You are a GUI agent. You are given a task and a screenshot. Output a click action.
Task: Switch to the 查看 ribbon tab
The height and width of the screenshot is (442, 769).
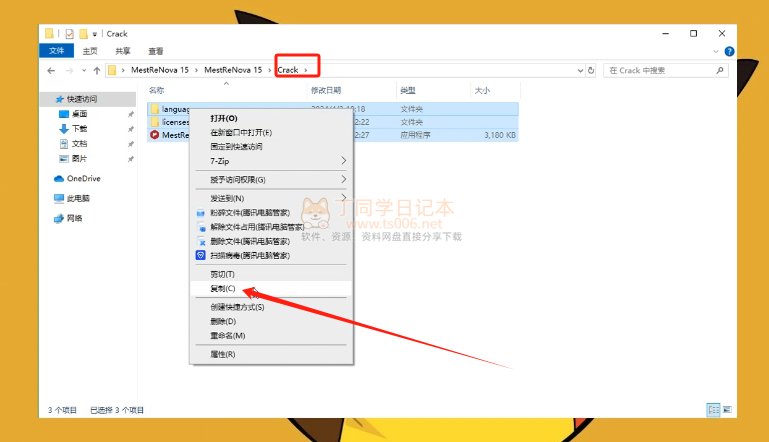tap(155, 51)
